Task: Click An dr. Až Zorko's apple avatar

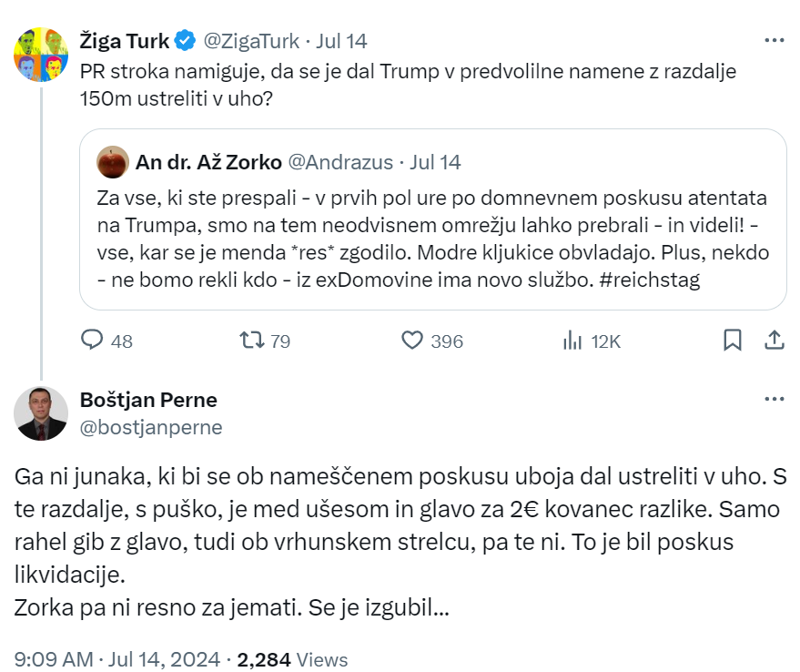Action: 113,162
